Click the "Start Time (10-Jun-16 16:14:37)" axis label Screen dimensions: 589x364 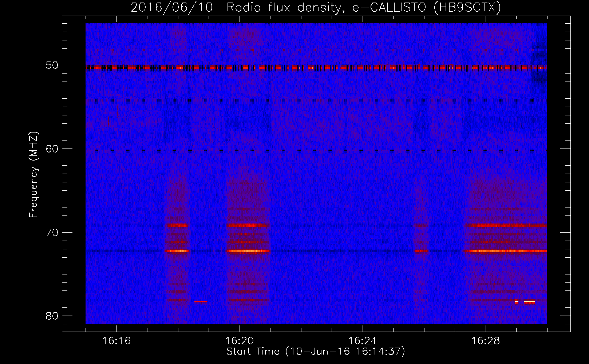(316, 352)
